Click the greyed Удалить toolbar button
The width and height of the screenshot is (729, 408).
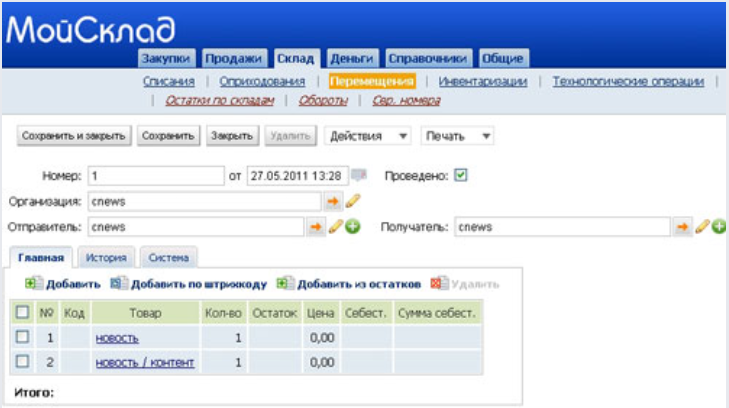291,136
